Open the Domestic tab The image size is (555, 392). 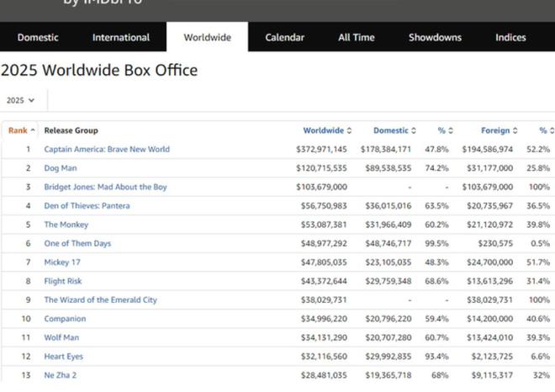(38, 37)
